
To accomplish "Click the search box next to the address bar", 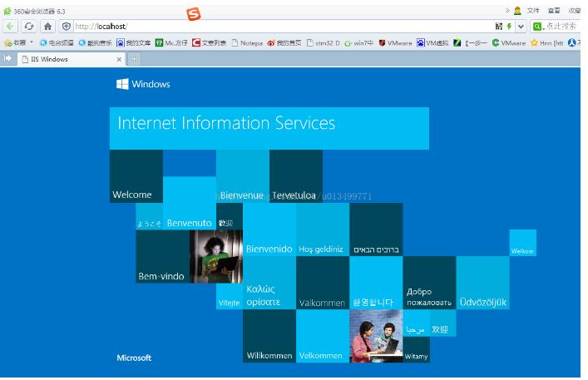I will coord(561,27).
